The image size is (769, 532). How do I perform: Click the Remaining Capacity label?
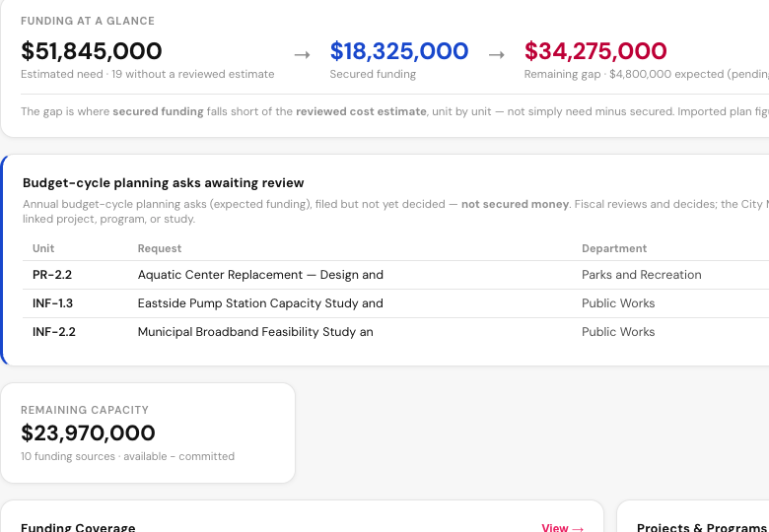click(85, 410)
